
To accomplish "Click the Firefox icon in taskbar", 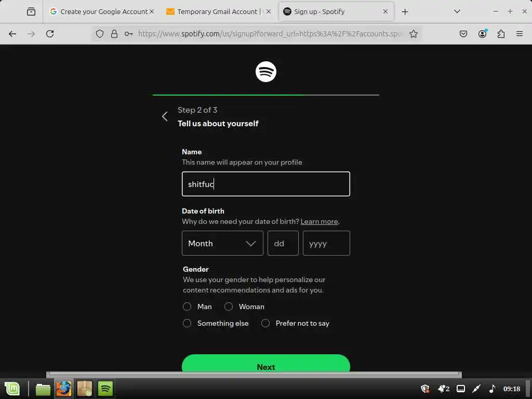I will click(x=64, y=389).
